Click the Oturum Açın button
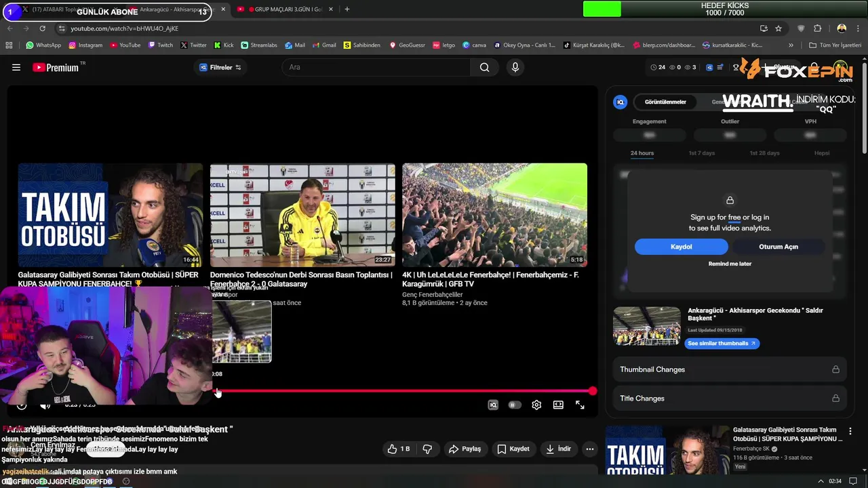Screen dimensions: 868x488 click(x=778, y=247)
